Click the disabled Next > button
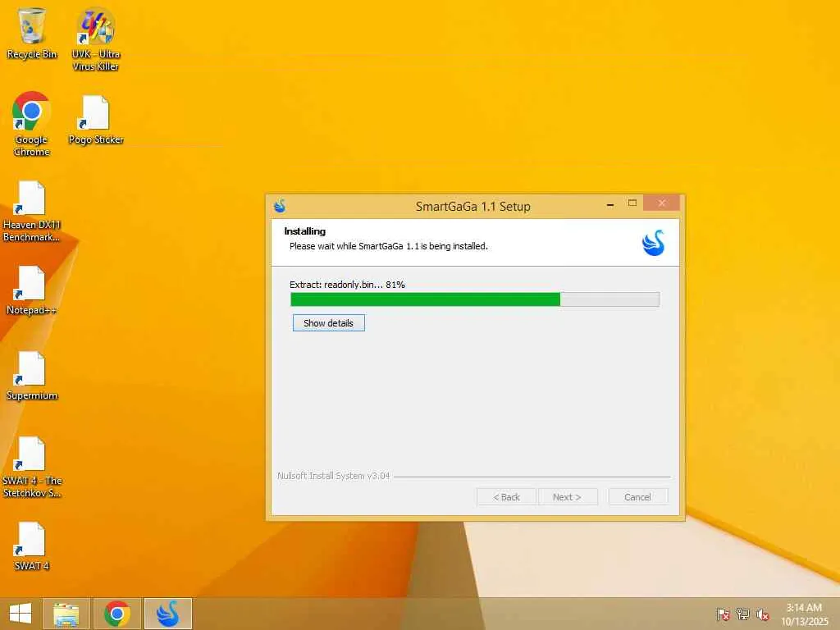840x630 pixels. (x=567, y=497)
